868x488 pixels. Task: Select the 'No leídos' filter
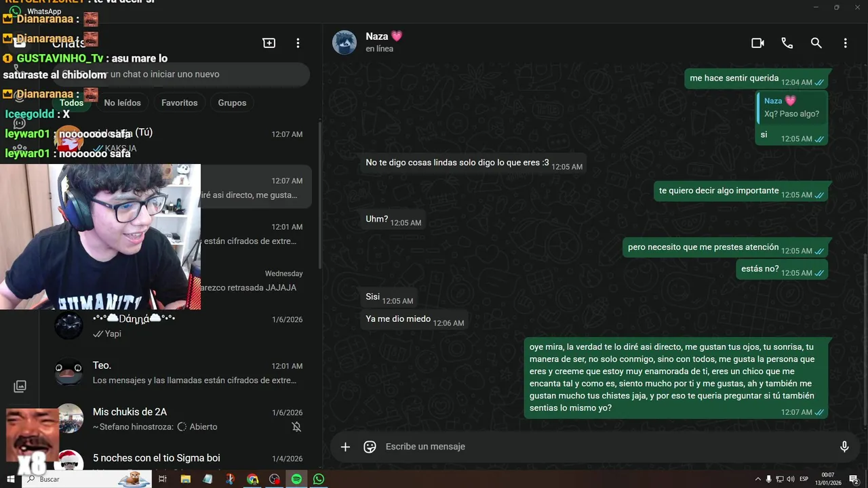click(x=123, y=103)
